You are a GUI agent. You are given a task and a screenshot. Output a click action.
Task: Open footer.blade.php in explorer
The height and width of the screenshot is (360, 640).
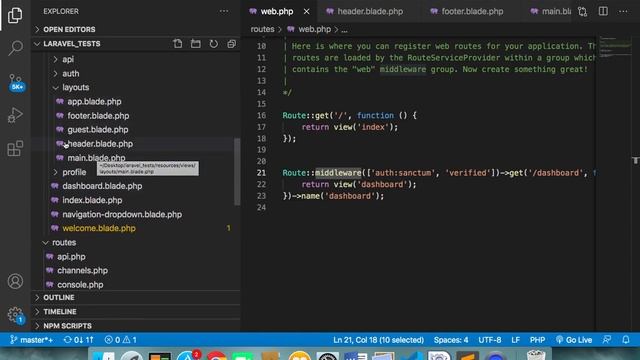[135, 116]
